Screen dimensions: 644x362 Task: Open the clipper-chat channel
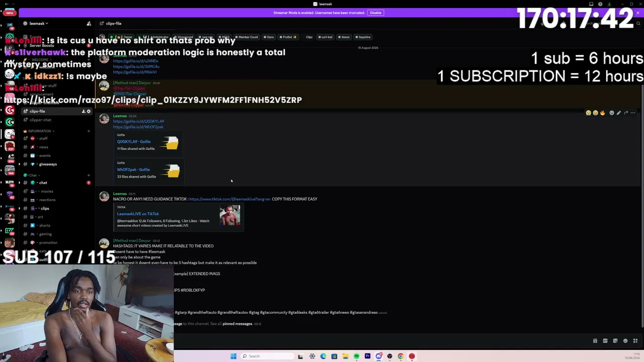[56, 120]
